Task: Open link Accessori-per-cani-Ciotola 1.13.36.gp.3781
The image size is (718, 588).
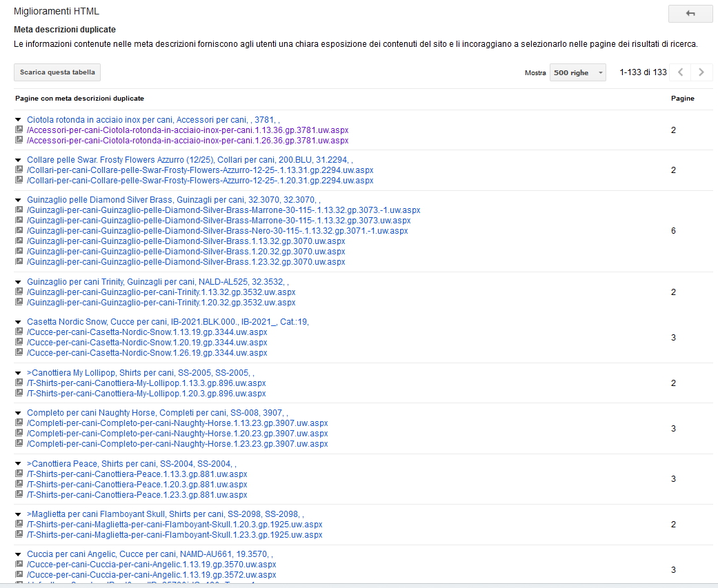Action: tap(188, 130)
